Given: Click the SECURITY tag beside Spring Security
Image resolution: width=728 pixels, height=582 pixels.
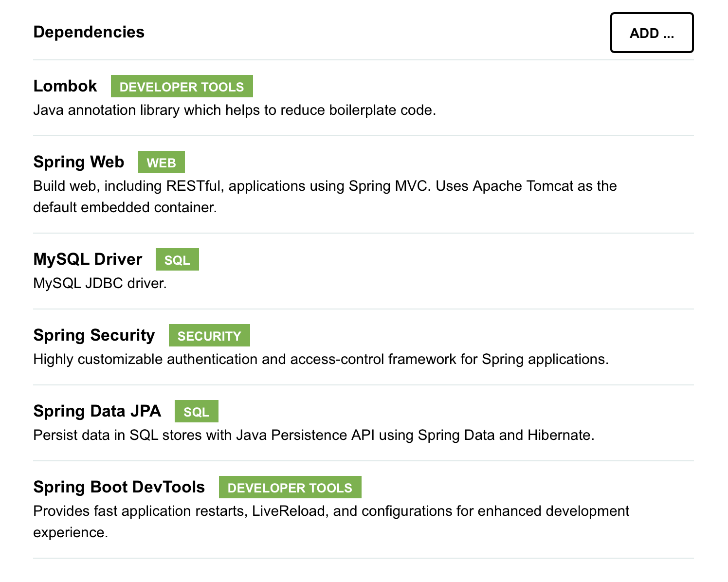Looking at the screenshot, I should [209, 335].
